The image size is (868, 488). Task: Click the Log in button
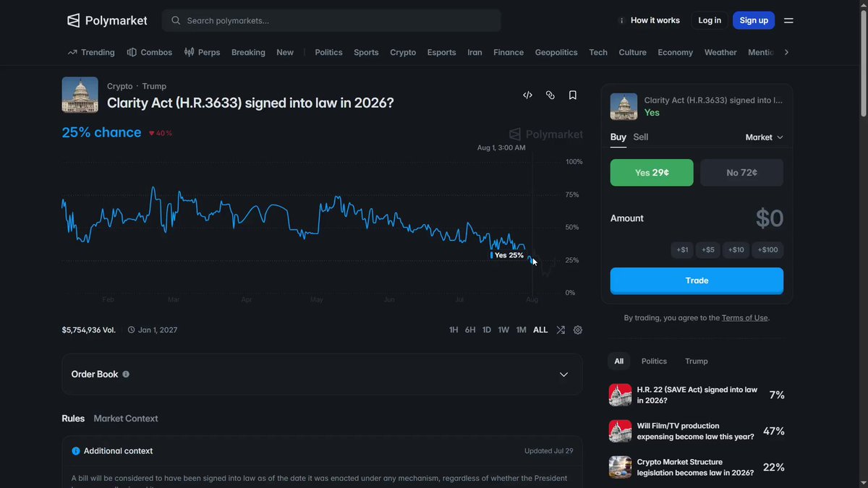coord(710,20)
